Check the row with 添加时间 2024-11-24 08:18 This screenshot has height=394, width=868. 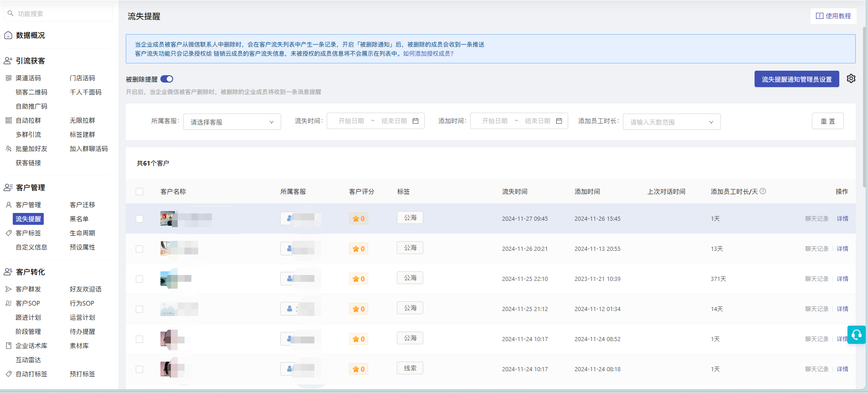pos(139,369)
